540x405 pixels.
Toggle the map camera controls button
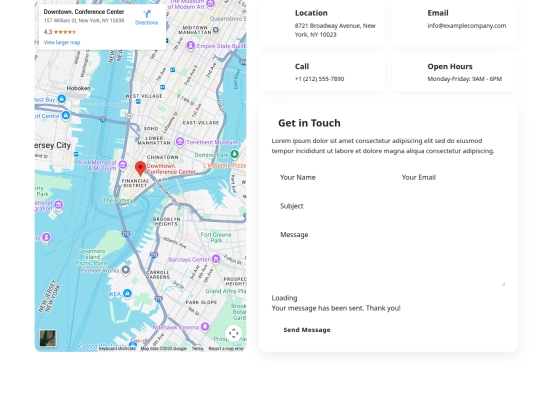(x=233, y=333)
